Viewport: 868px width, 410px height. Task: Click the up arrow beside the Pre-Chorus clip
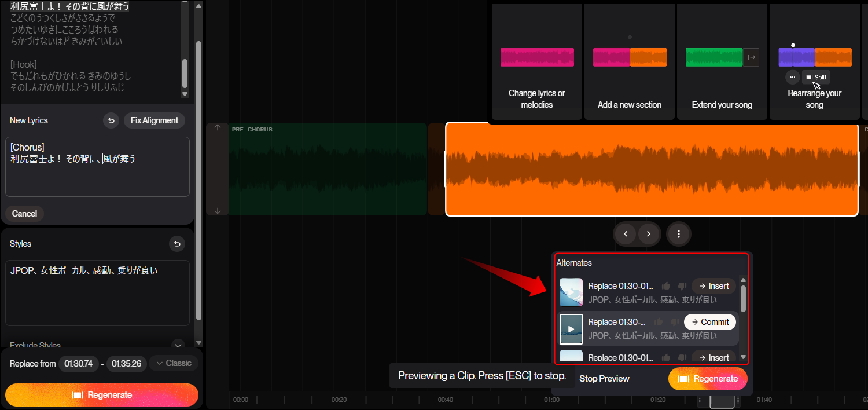(x=218, y=127)
